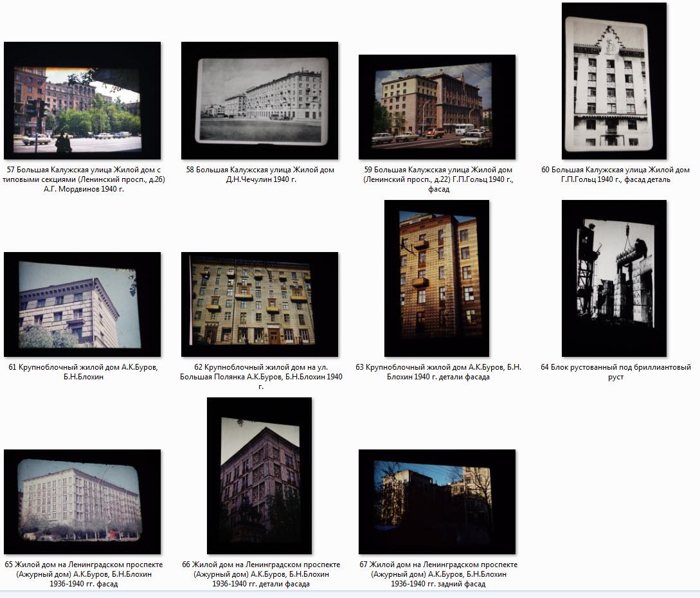Screen dimensions: 700x598
Task: Click file name '62 Крупноблочный жилой дом на ул. Большая Полянка'
Action: point(261,377)
